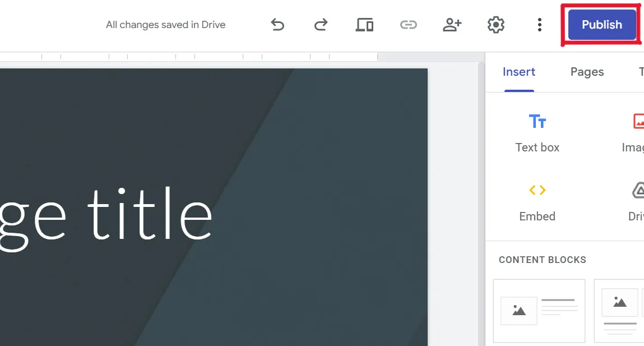Insert a file from Drive
The width and height of the screenshot is (644, 346).
click(x=637, y=202)
